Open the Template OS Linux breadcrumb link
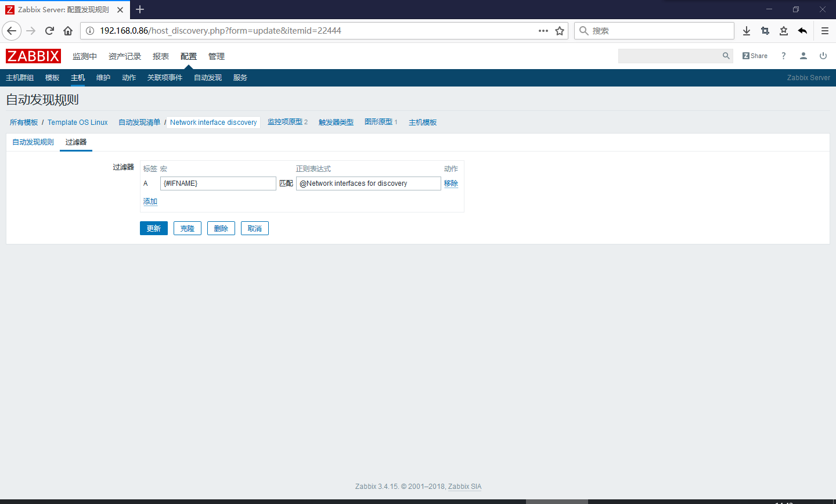This screenshot has width=836, height=504. point(78,123)
